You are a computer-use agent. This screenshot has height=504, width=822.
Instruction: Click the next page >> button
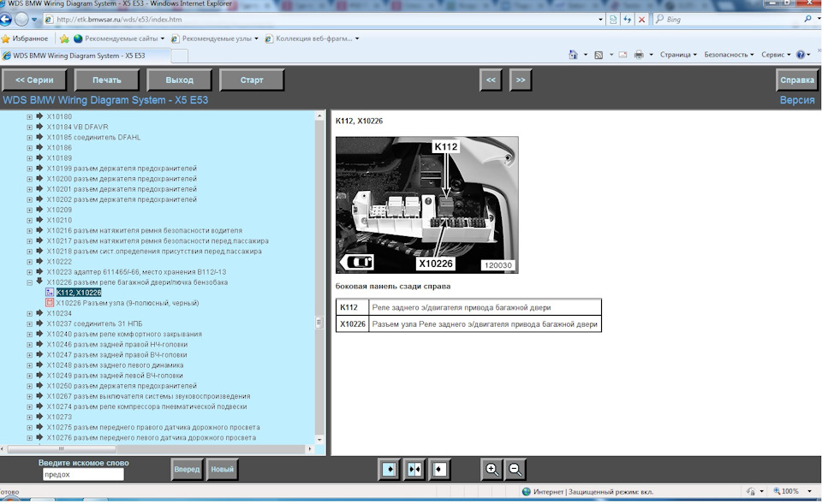[521, 80]
